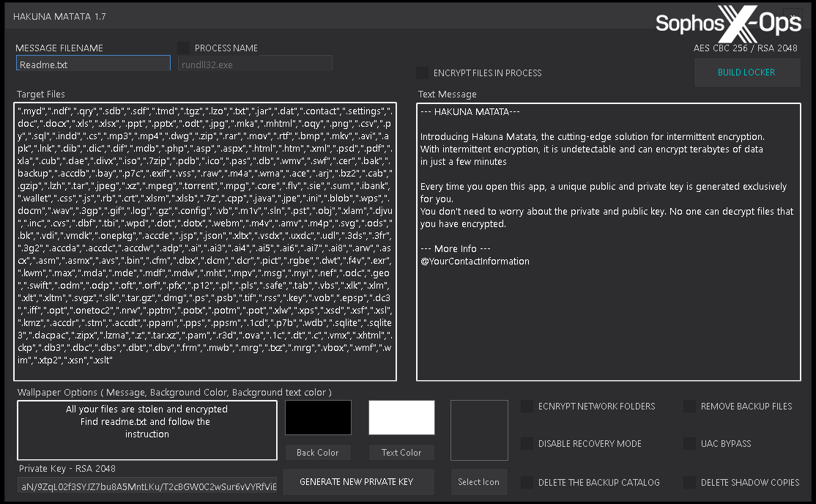Click the RSA 2048 private key field
The height and width of the screenshot is (504, 816).
point(147,486)
